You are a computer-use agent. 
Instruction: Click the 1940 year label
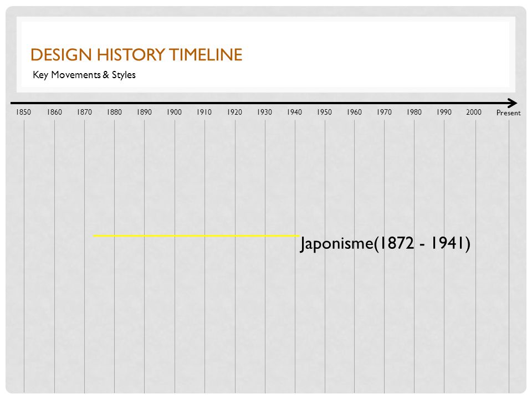click(294, 112)
